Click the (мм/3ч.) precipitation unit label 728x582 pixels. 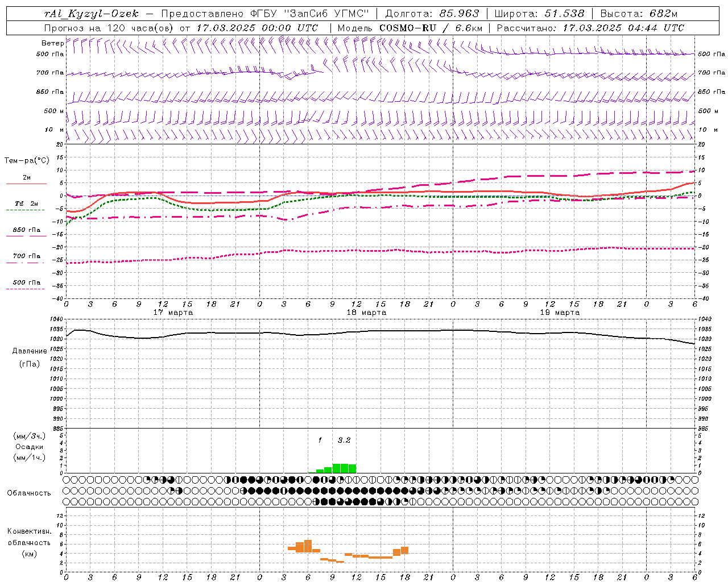click(x=29, y=436)
